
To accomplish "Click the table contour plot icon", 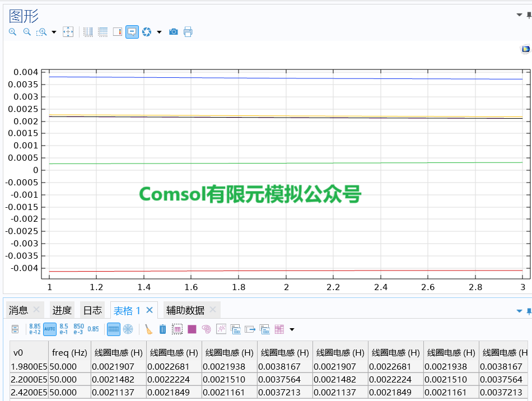I will [x=206, y=329].
